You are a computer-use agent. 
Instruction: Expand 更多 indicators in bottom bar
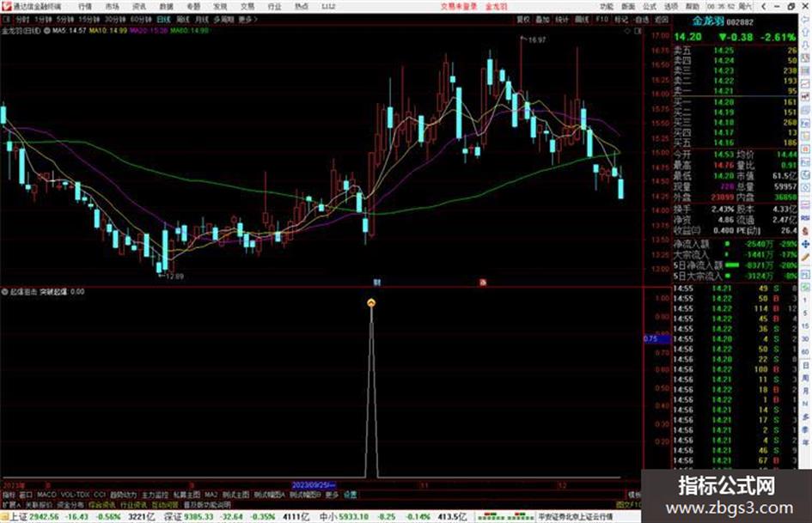tap(332, 495)
